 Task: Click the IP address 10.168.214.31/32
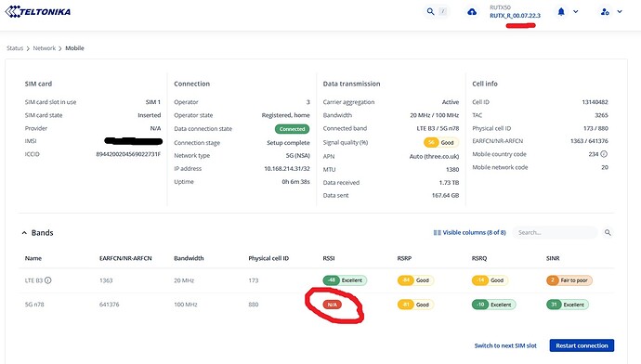[287, 168]
